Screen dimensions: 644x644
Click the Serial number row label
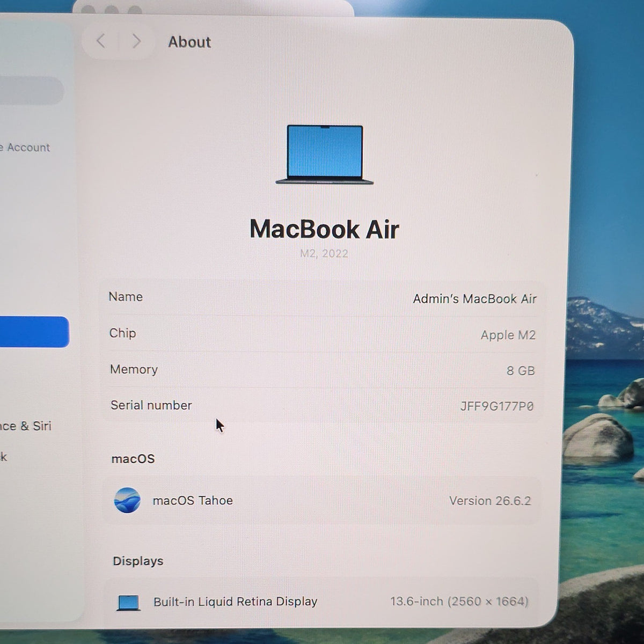point(151,405)
